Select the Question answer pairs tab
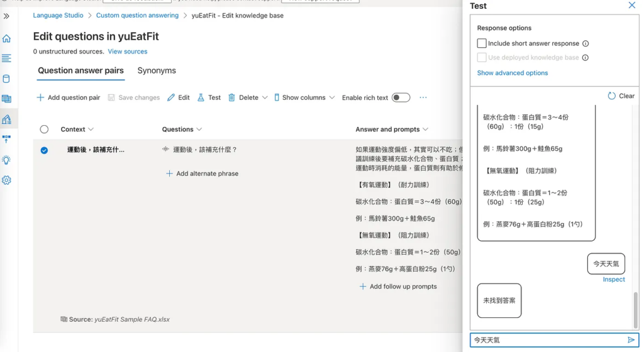The height and width of the screenshot is (352, 644). click(80, 70)
